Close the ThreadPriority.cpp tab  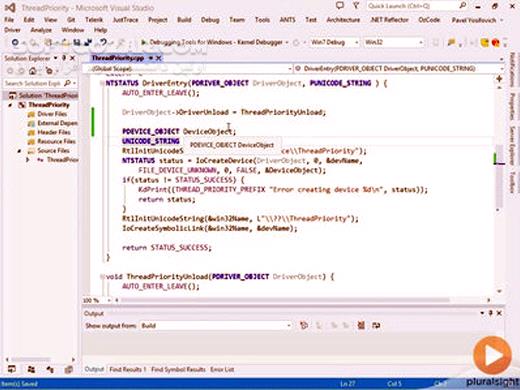coord(159,58)
